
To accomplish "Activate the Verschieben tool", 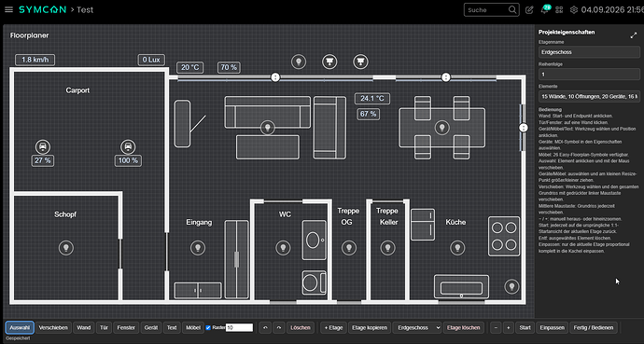I will tap(53, 327).
